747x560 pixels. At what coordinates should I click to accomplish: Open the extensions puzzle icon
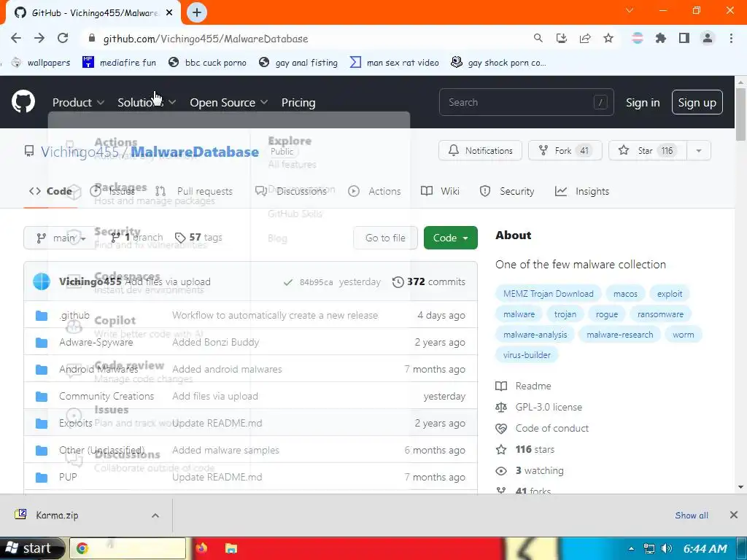[x=661, y=38]
